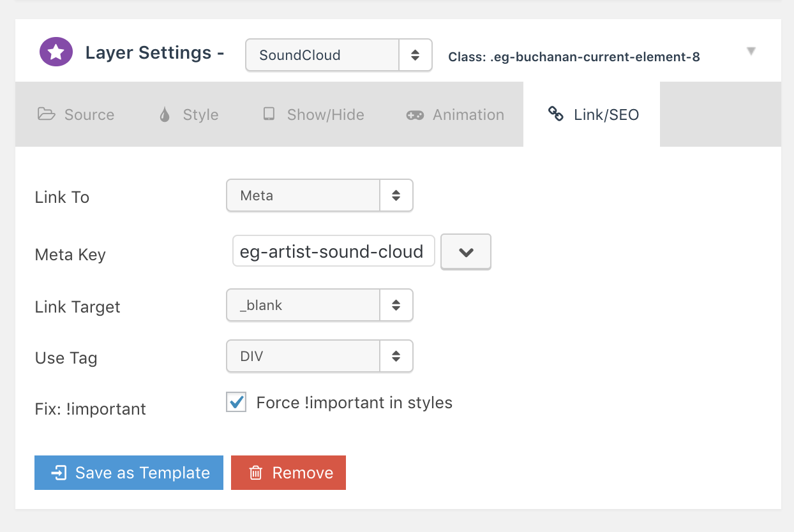Click the folder icon on Source tab
Screen dimensions: 794x532
tap(46, 115)
